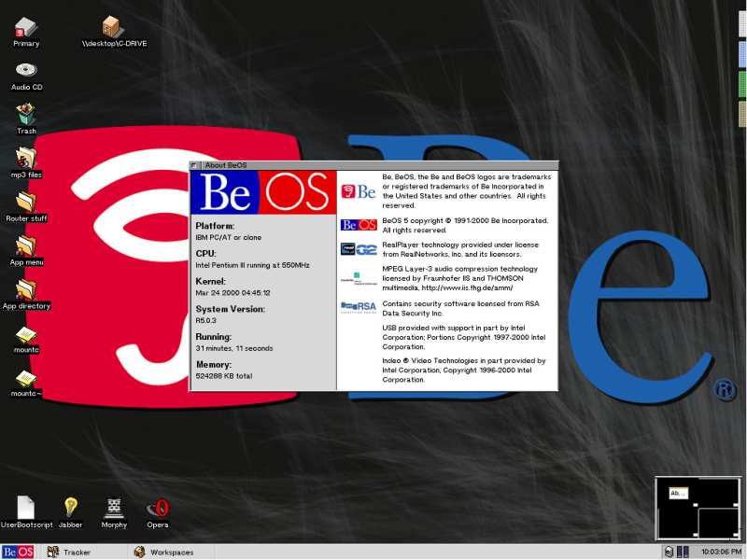Click the 'IBM PC/AT or clone' platform value
Image resolution: width=747 pixels, height=560 pixels.
point(228,237)
